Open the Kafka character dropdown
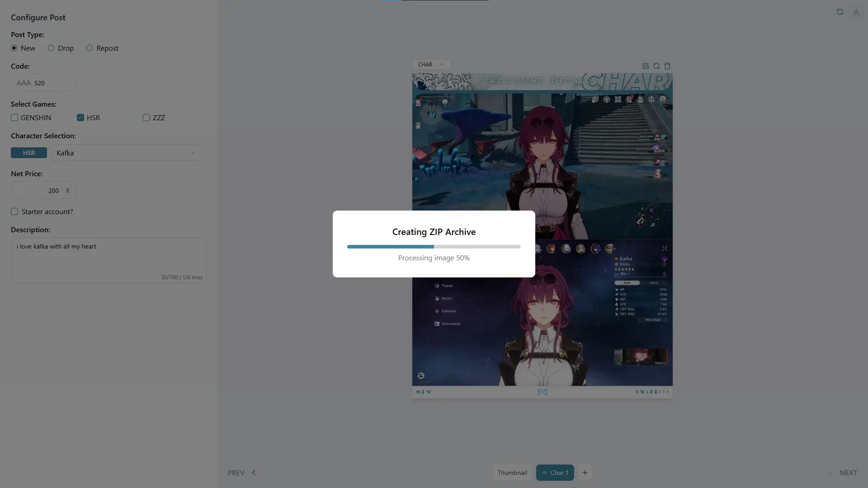The width and height of the screenshot is (868, 488). click(127, 153)
